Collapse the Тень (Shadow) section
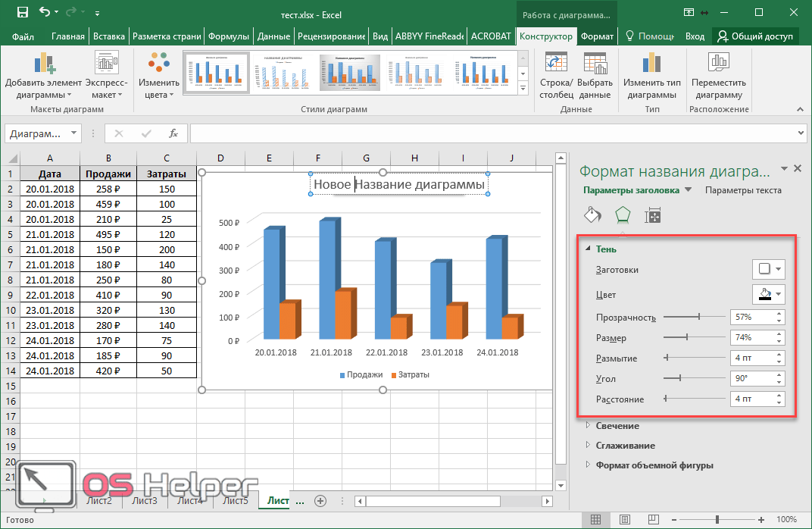Image resolution: width=812 pixels, height=529 pixels. click(x=587, y=249)
